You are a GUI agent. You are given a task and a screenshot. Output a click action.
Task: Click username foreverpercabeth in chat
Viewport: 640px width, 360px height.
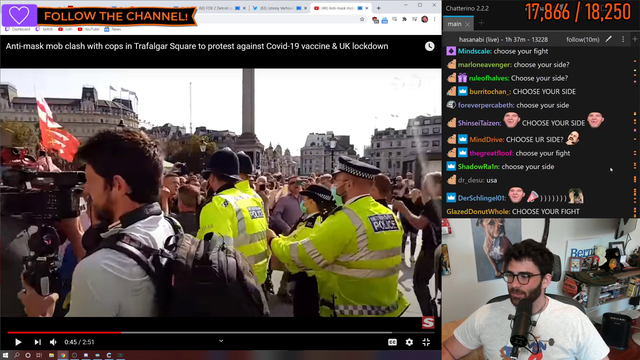[486, 105]
